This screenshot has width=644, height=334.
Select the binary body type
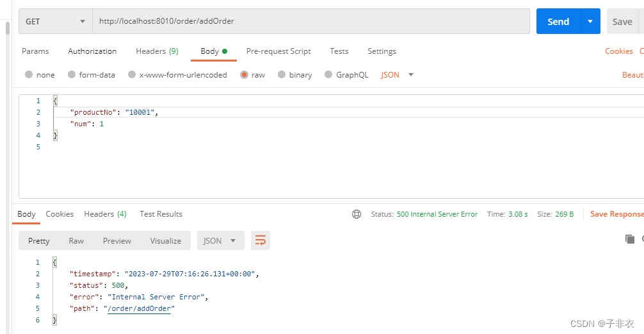coord(294,75)
